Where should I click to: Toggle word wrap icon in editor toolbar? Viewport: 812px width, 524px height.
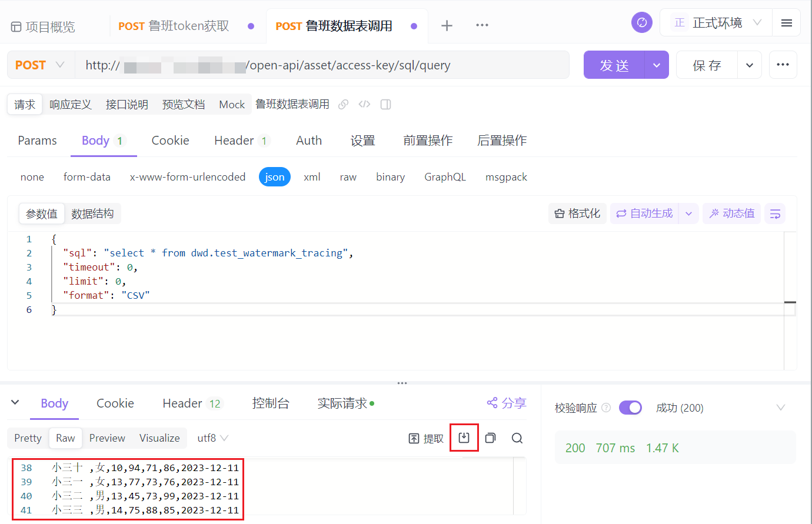(x=775, y=213)
